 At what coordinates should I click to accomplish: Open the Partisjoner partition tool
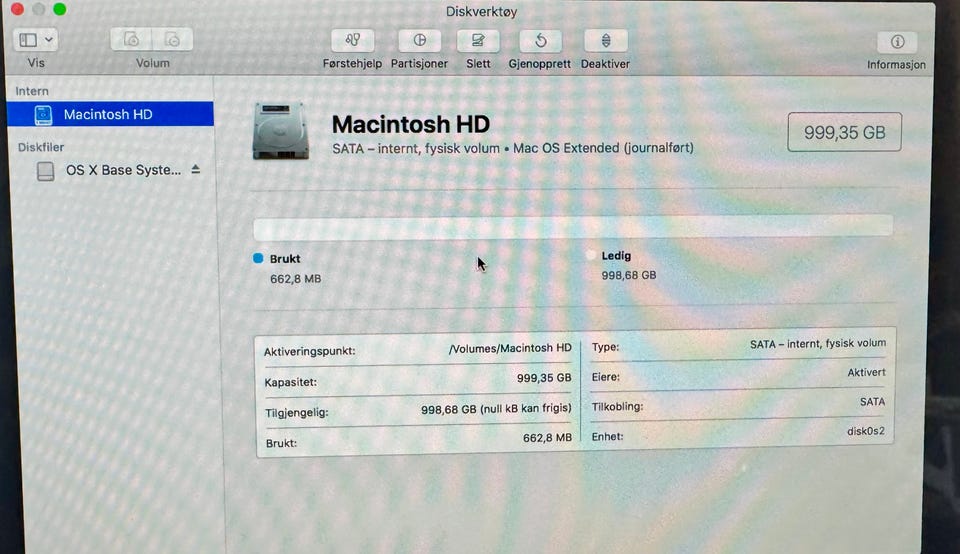[419, 41]
